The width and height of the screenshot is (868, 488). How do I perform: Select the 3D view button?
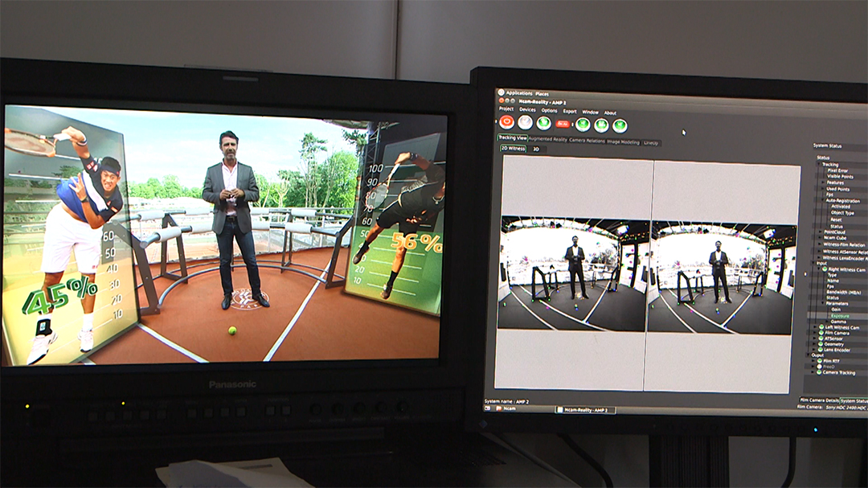[x=536, y=149]
